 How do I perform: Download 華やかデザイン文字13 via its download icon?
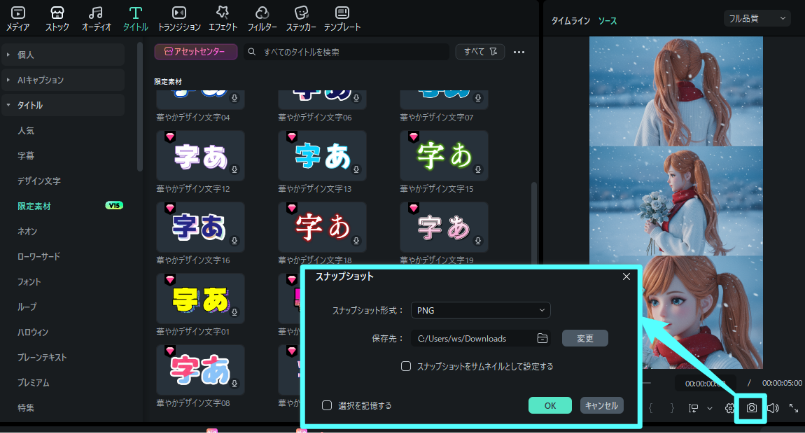(x=356, y=170)
